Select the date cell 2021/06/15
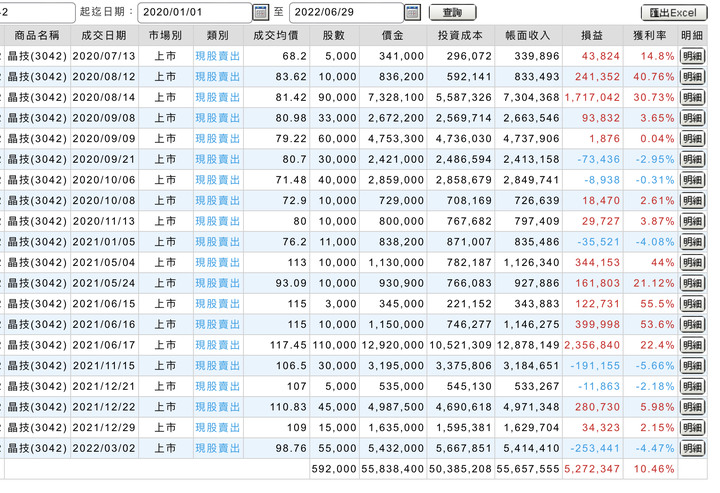The height and width of the screenshot is (493, 720). (x=104, y=304)
